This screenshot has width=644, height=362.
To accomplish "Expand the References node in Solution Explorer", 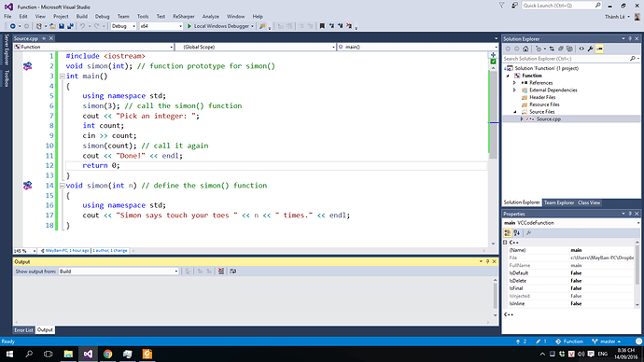I will point(514,83).
